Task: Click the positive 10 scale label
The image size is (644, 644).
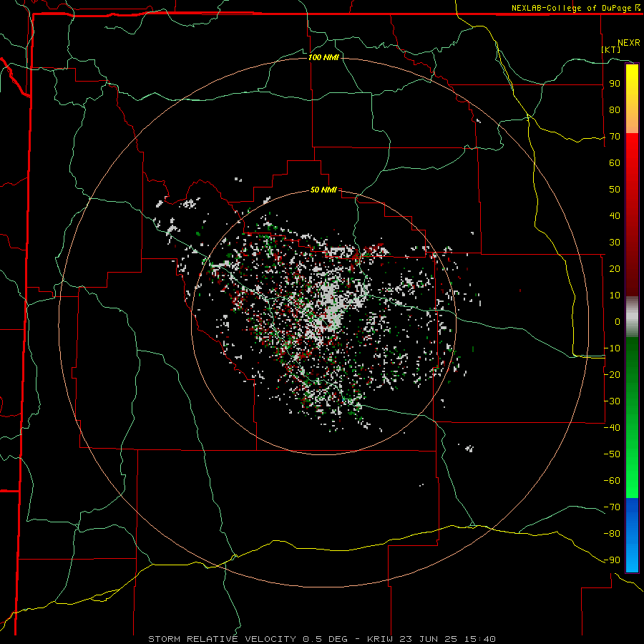Action: coord(615,296)
